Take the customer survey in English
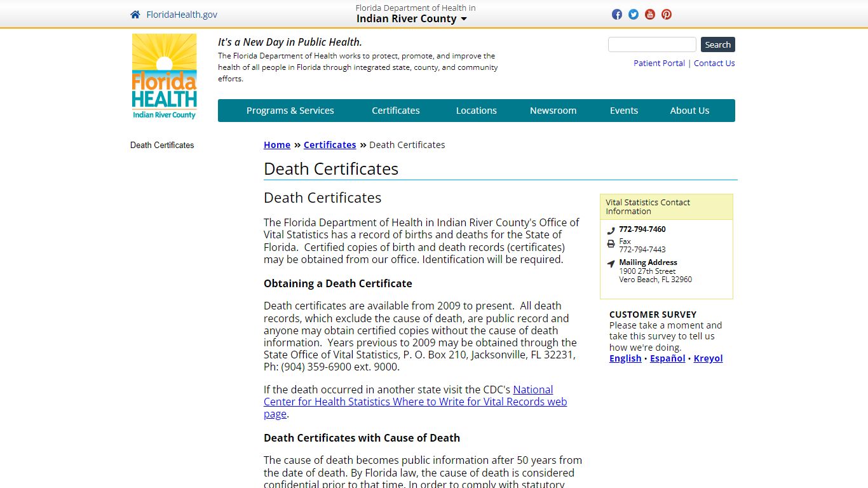868x488 pixels. tap(625, 358)
